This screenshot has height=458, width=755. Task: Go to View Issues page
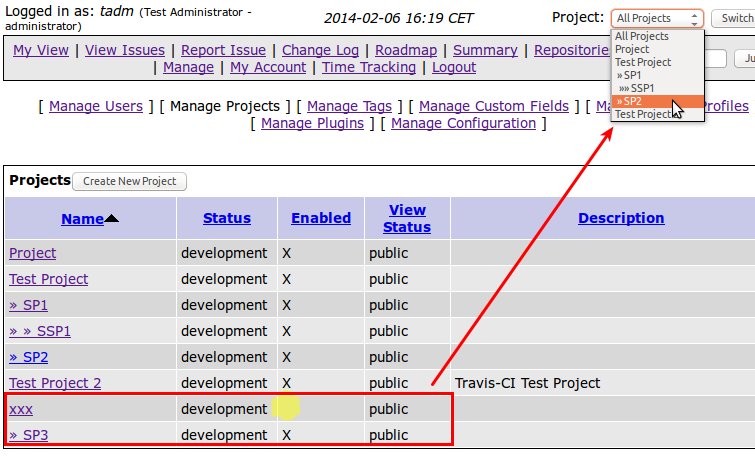pos(125,50)
